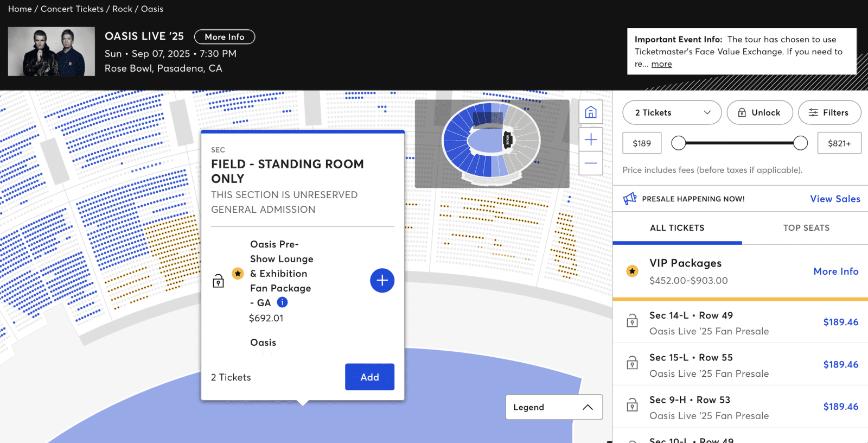
Task: Open info icon beside Fan Package GA
Action: pos(282,302)
